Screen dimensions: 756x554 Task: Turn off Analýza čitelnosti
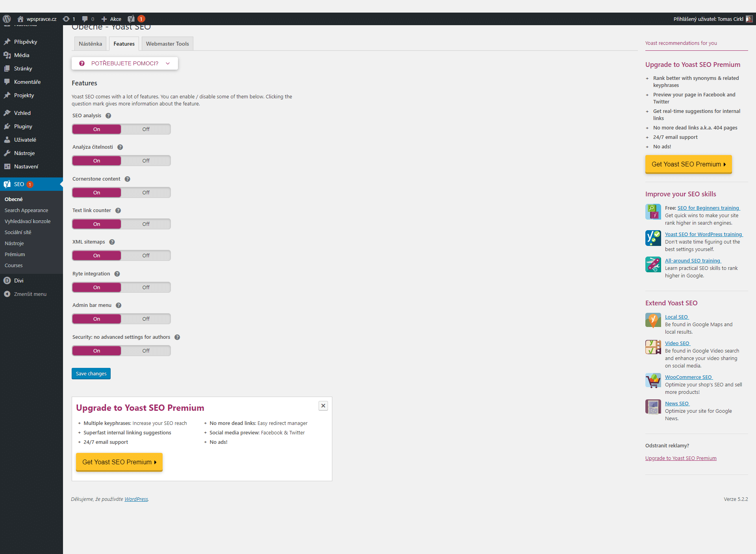point(146,161)
